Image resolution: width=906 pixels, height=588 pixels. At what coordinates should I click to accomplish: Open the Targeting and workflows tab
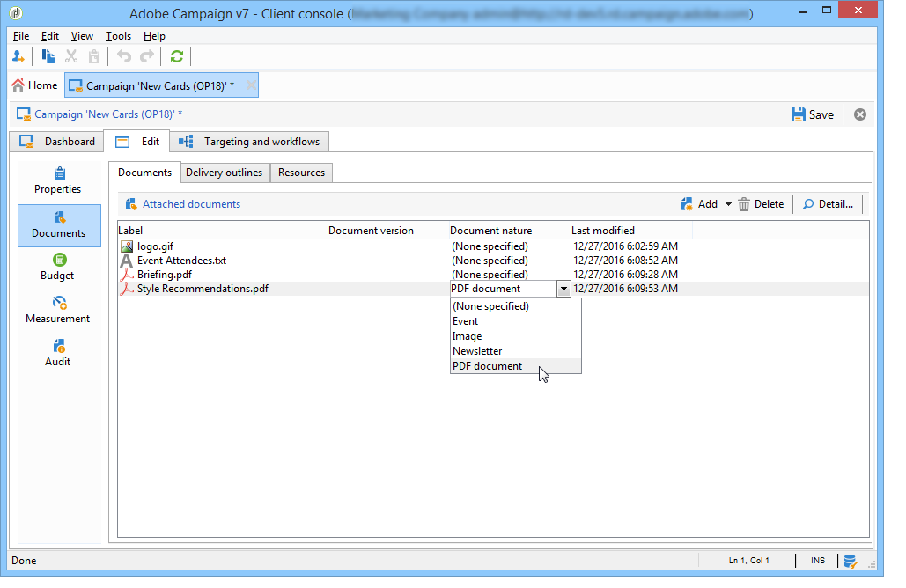click(x=249, y=142)
